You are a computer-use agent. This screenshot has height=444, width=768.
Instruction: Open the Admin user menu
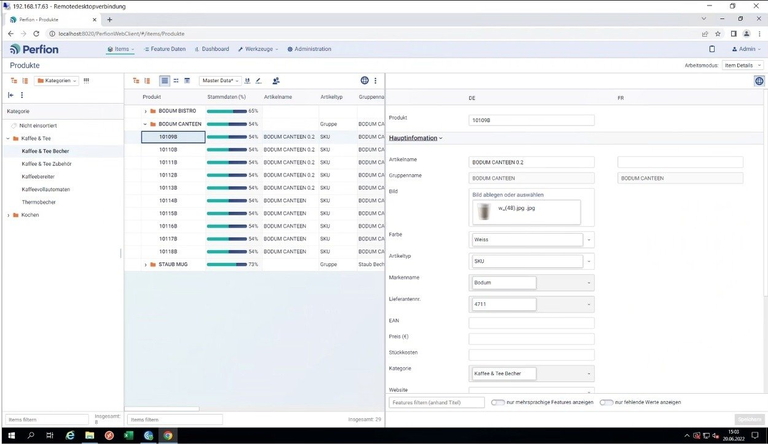click(x=746, y=49)
